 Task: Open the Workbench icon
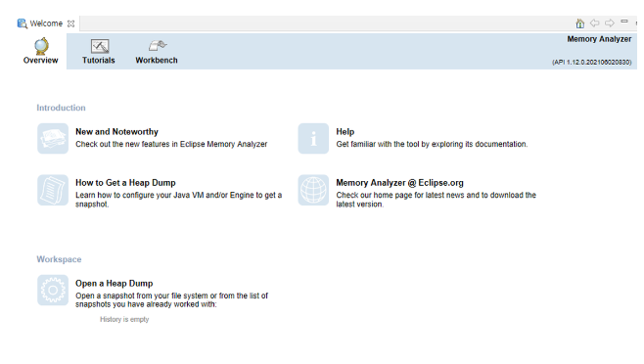(158, 45)
